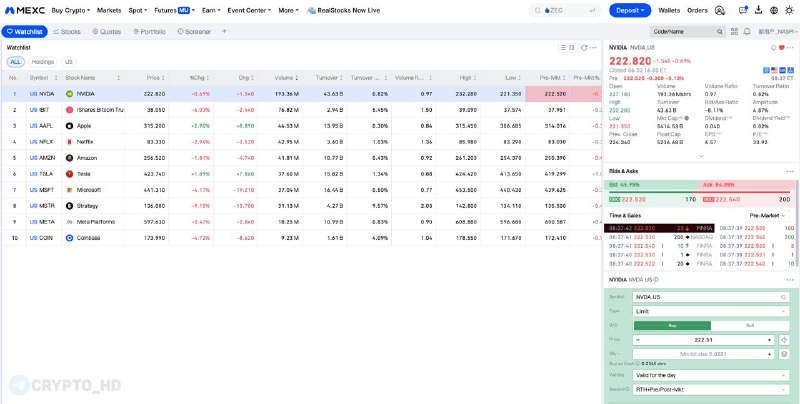The image size is (800, 404).
Task: Refresh the watchlist
Action: click(584, 47)
